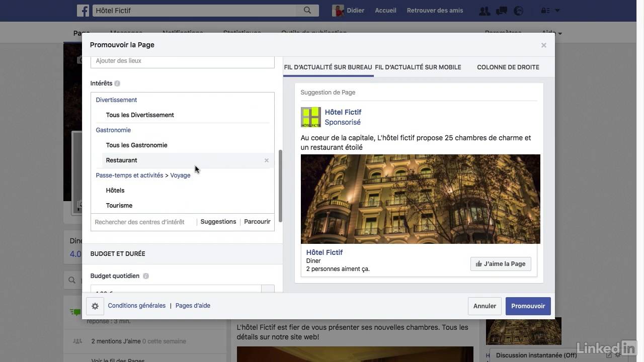644x362 pixels.
Task: Click the info icon next to Intérêts
Action: [117, 83]
